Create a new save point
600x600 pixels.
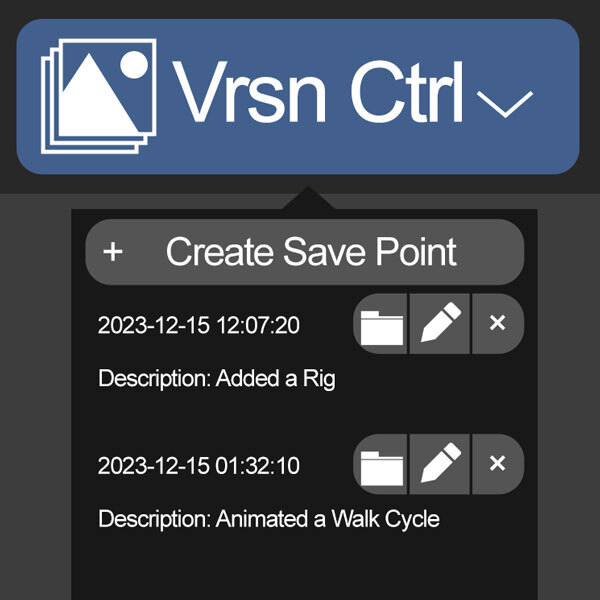[305, 252]
